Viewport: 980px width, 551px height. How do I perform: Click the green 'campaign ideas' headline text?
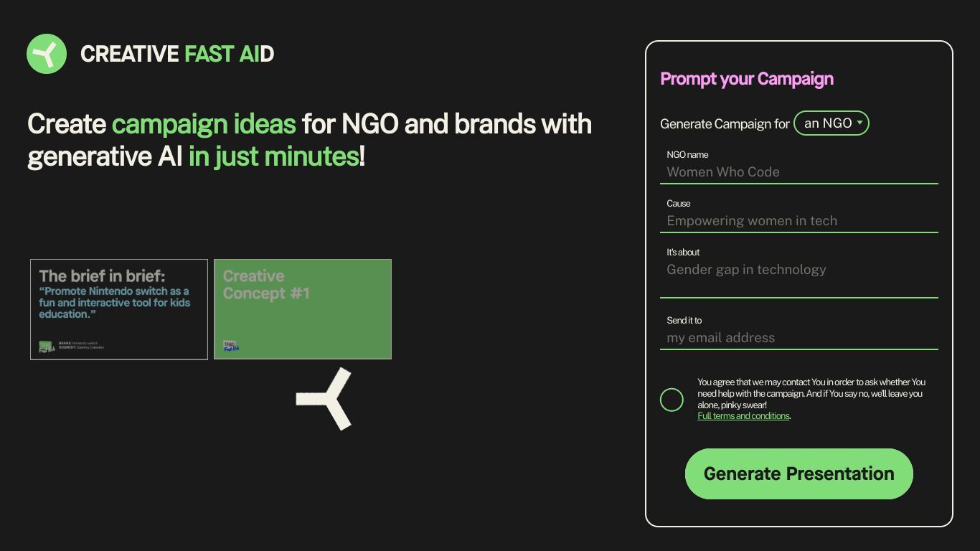tap(204, 124)
